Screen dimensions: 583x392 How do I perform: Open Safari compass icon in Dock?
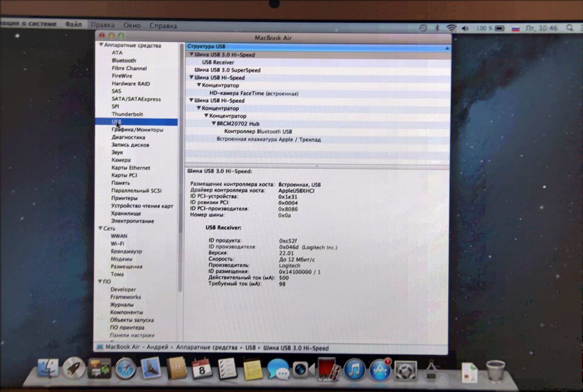[125, 369]
